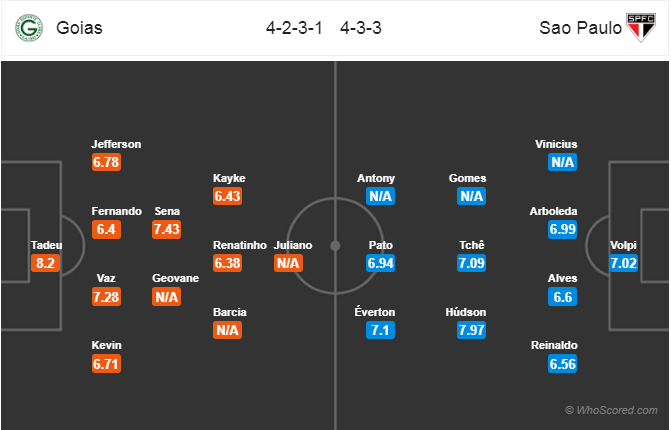
Task: Click Pato's 6.94 rating badge
Action: click(380, 263)
